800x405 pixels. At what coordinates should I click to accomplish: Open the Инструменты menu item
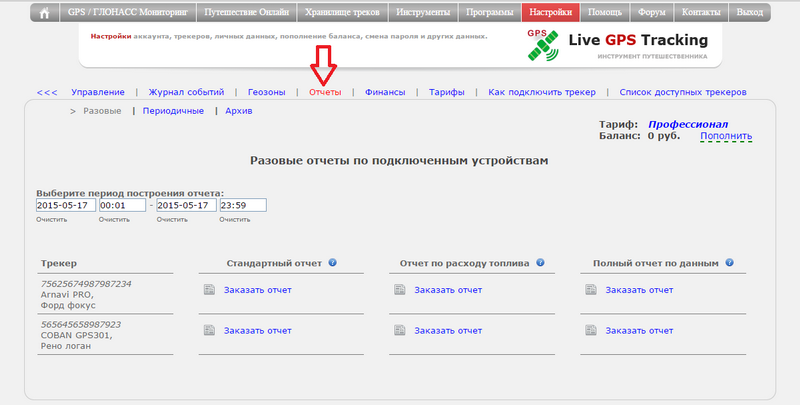point(423,13)
